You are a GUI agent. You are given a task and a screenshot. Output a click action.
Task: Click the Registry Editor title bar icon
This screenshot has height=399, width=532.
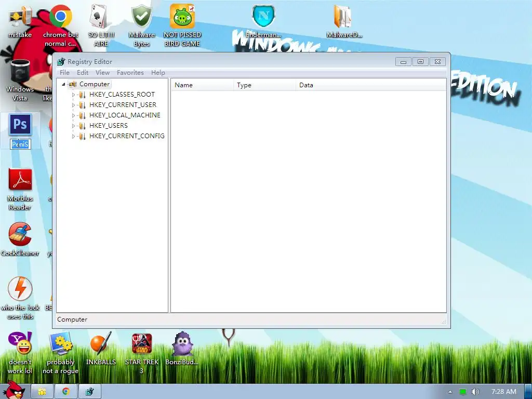[61, 61]
